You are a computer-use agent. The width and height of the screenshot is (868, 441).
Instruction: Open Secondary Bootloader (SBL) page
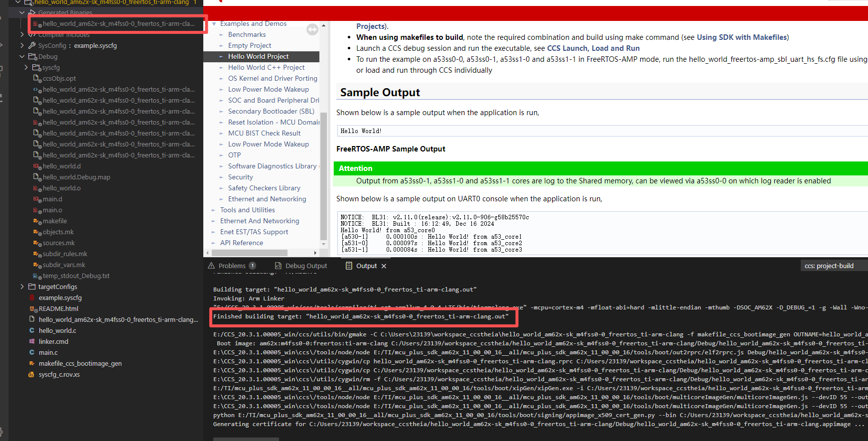tap(271, 111)
